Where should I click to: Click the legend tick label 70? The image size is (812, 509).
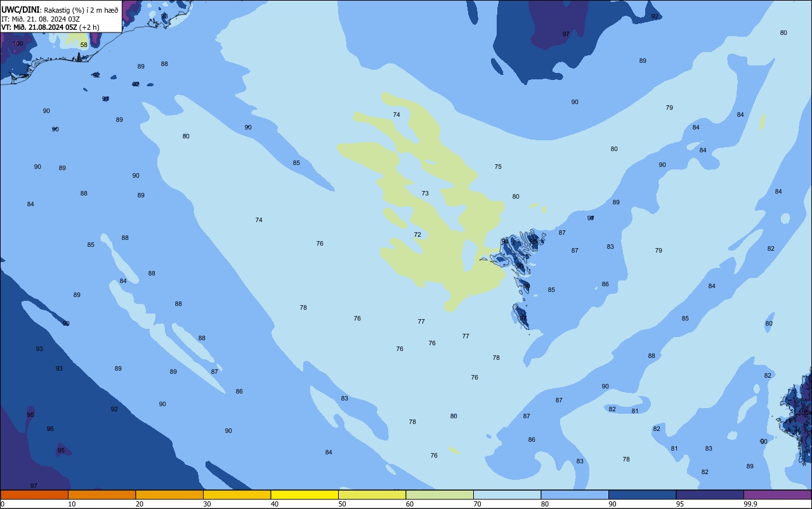pyautogui.click(x=477, y=504)
